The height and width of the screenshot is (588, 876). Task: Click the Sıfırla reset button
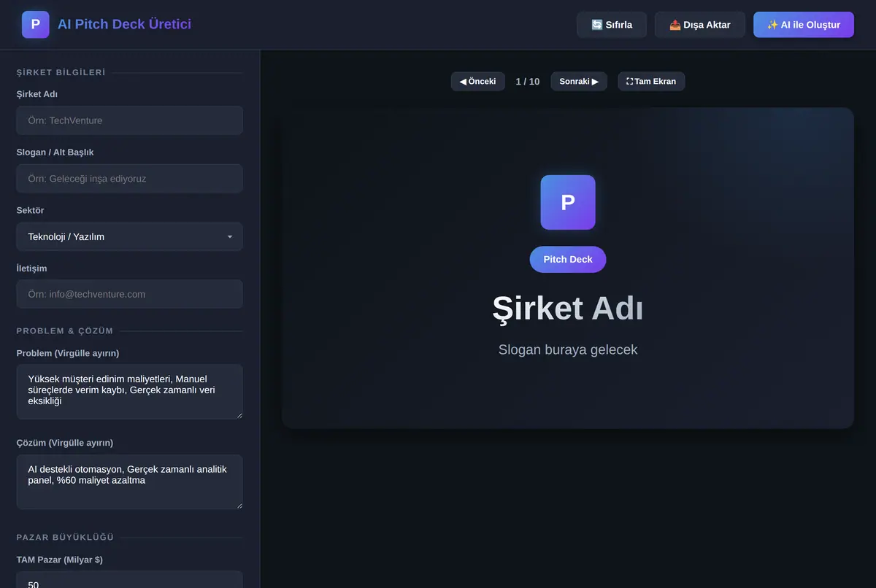pyautogui.click(x=612, y=24)
